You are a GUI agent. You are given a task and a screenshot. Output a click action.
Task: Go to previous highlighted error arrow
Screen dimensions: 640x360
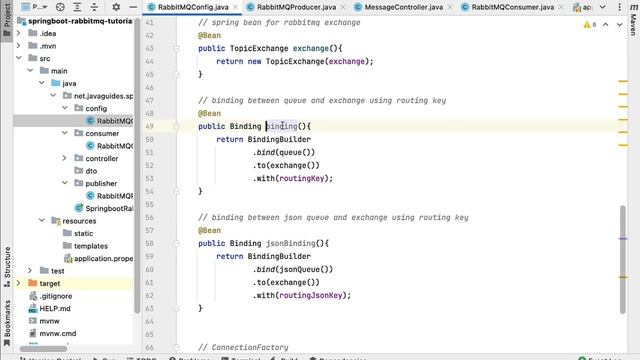(x=606, y=24)
